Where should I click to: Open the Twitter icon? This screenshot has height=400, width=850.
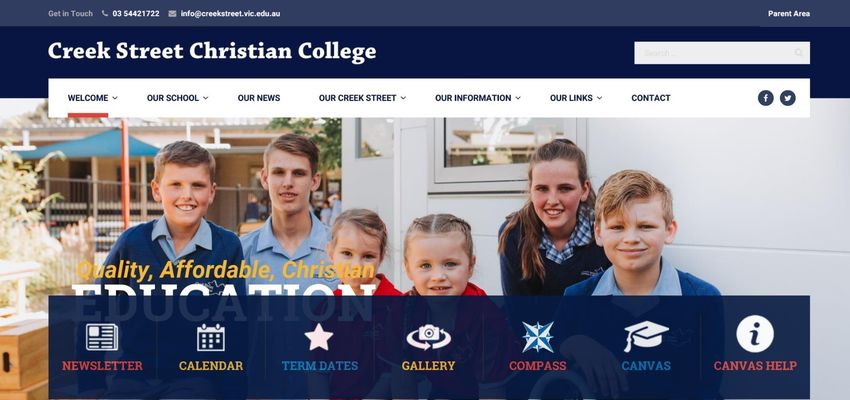click(x=788, y=98)
